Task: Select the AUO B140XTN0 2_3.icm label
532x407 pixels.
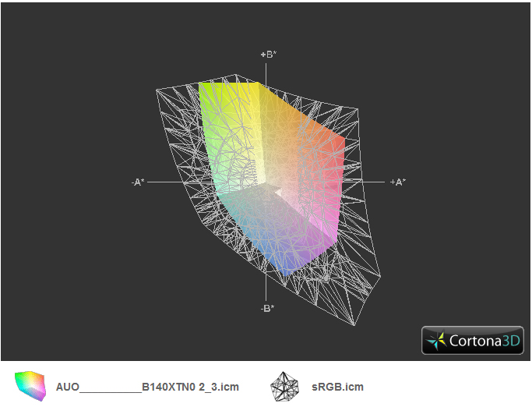Action: pyautogui.click(x=147, y=387)
